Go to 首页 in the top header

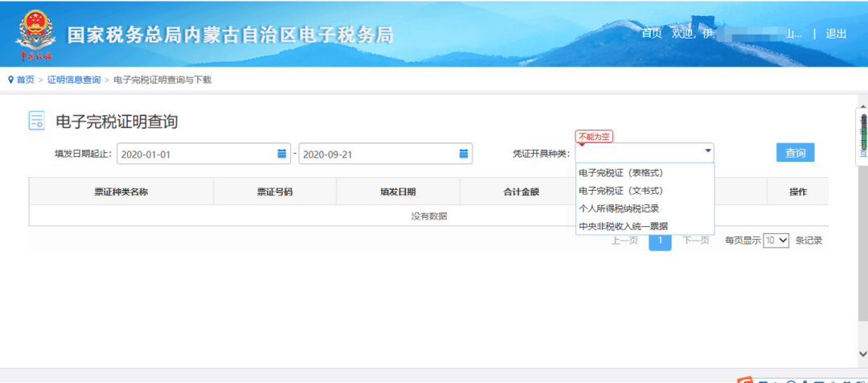point(651,33)
